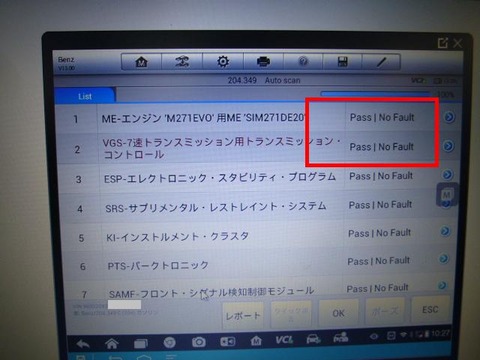Open the MaxiSys home toolbar button
Screen dimensions: 480x360
pyautogui.click(x=141, y=62)
